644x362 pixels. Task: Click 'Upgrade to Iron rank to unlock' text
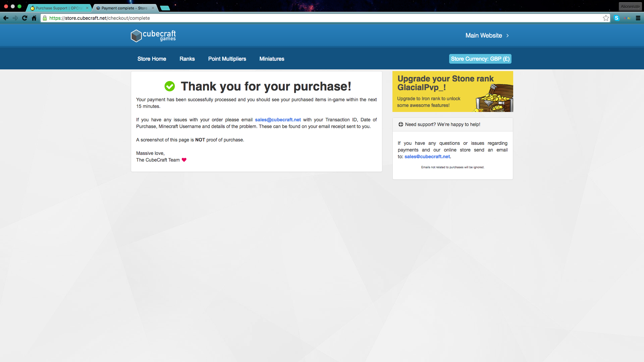(429, 99)
